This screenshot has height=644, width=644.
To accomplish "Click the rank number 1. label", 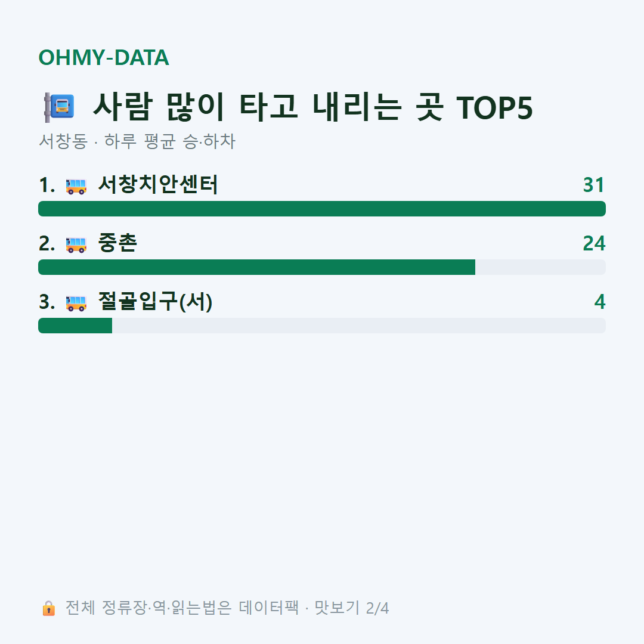I will (47, 185).
